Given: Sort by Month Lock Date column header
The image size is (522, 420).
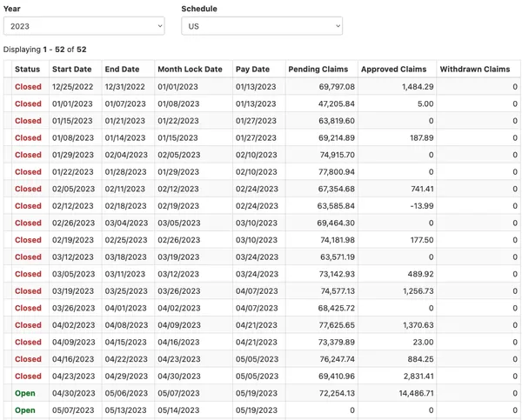Looking at the screenshot, I should [x=190, y=70].
